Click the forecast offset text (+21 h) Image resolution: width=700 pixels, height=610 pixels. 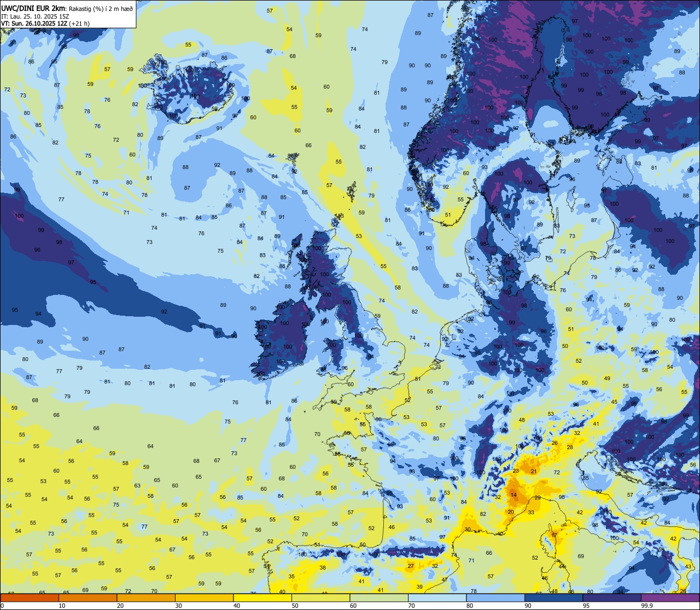79,24
